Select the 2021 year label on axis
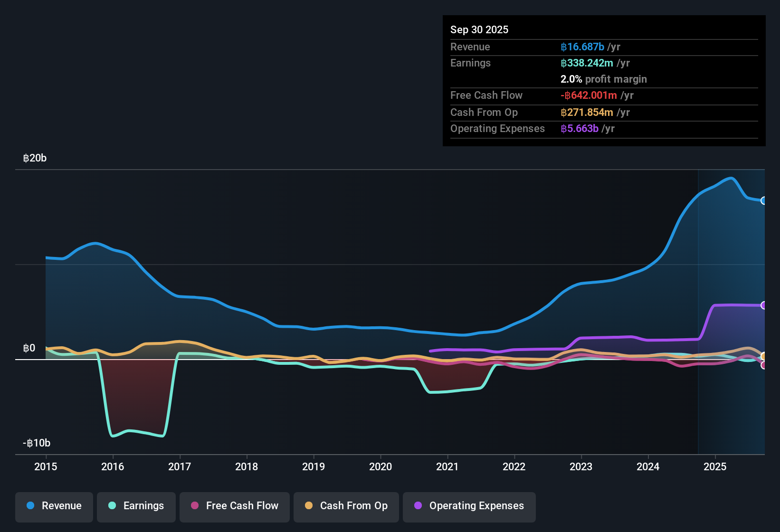 tap(447, 467)
